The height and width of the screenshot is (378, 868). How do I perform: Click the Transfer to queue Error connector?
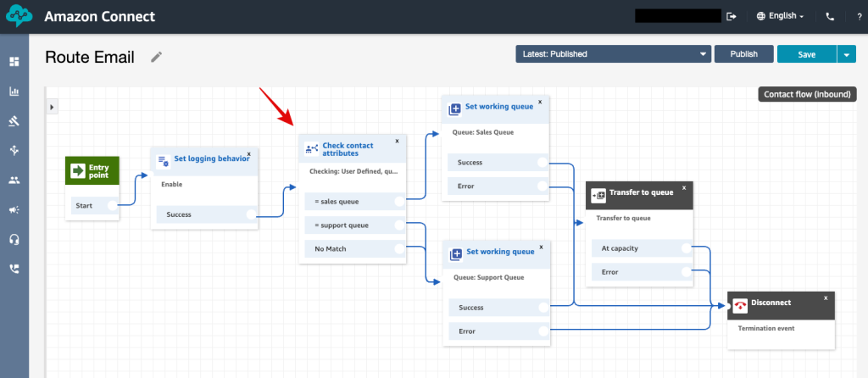click(687, 272)
